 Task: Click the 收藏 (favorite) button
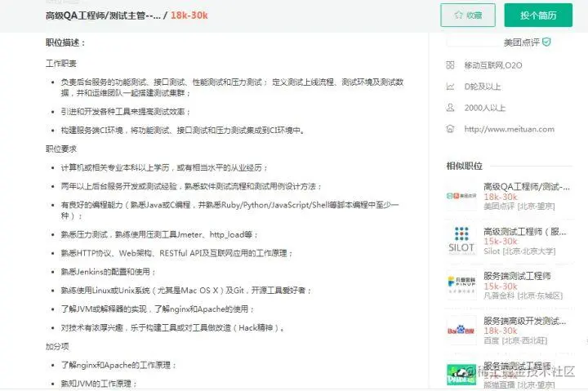468,15
